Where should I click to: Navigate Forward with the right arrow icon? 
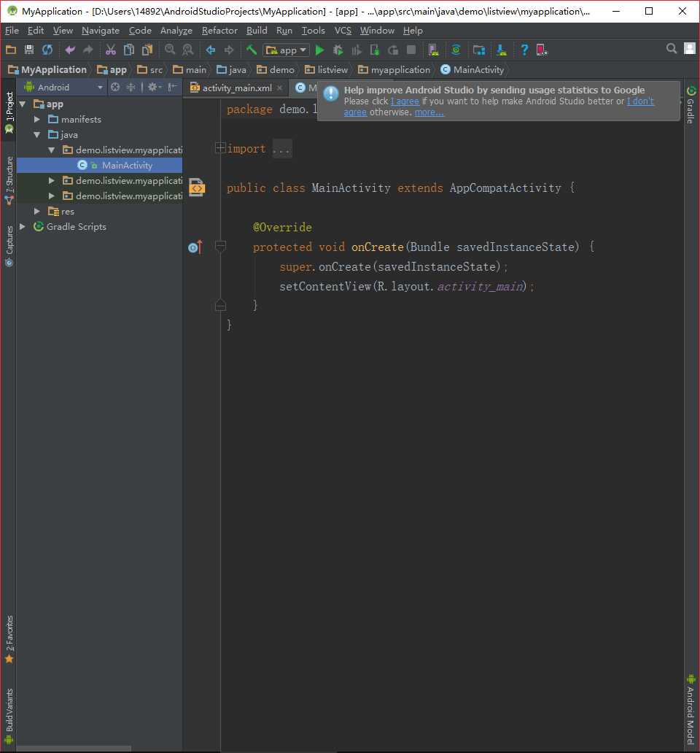(229, 50)
